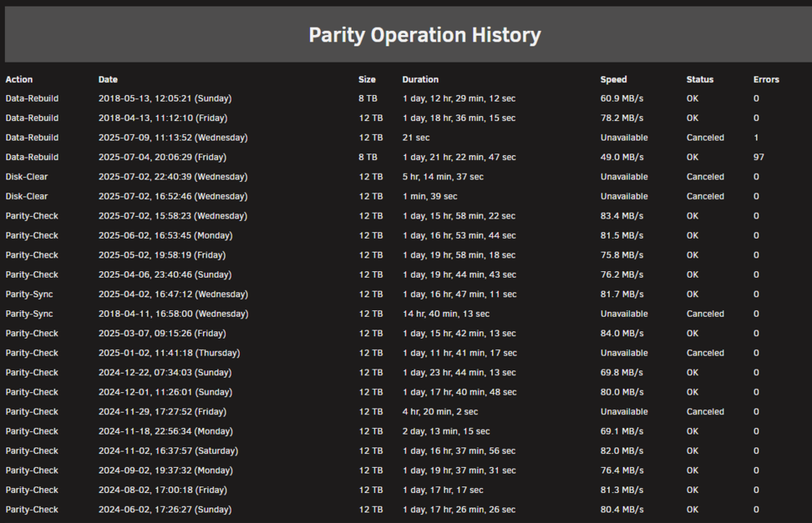Click speed value 83.4 MB/s
The image size is (812, 523).
coord(622,216)
